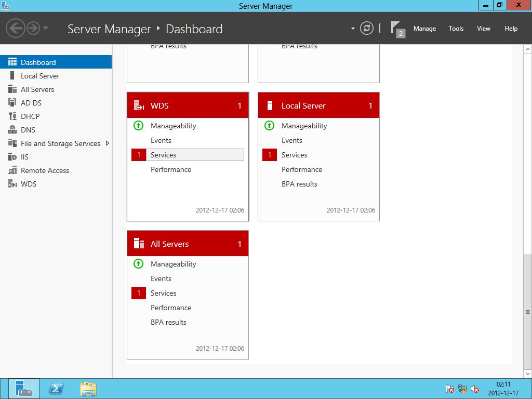Open DHCP in the sidebar
532x399 pixels.
click(x=56, y=116)
